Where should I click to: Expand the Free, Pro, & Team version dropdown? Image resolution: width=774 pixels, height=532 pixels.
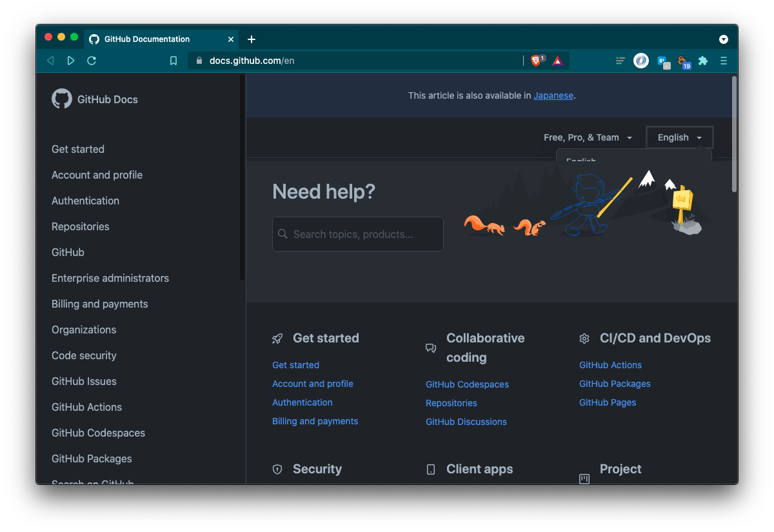(588, 137)
